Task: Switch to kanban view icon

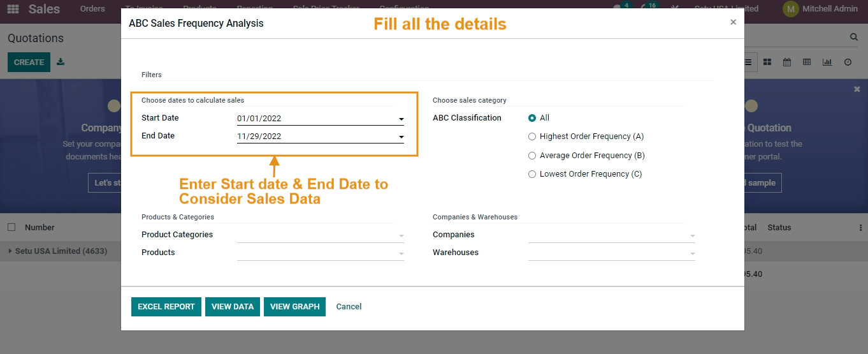Action: [767, 62]
